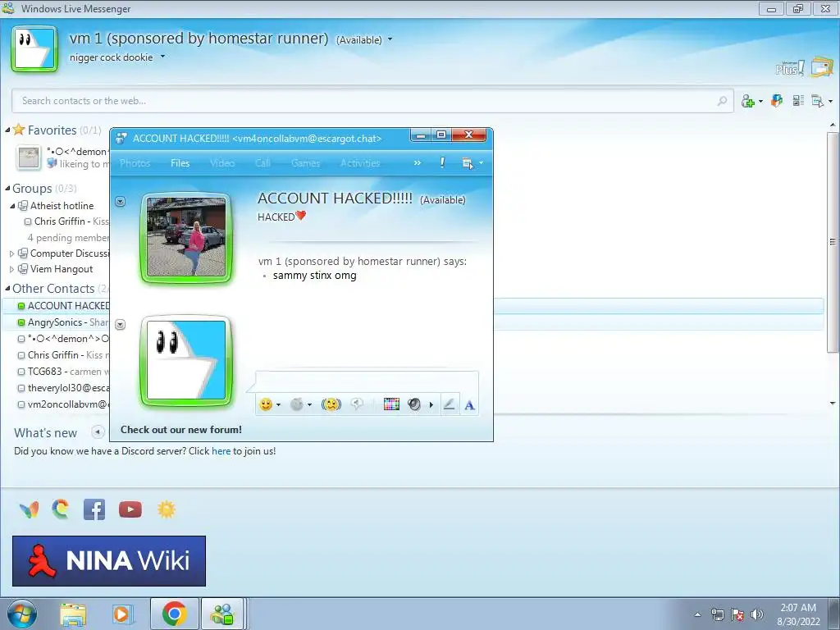The width and height of the screenshot is (840, 630).
Task: Open the emoticon picker in the chat
Action: pos(266,404)
